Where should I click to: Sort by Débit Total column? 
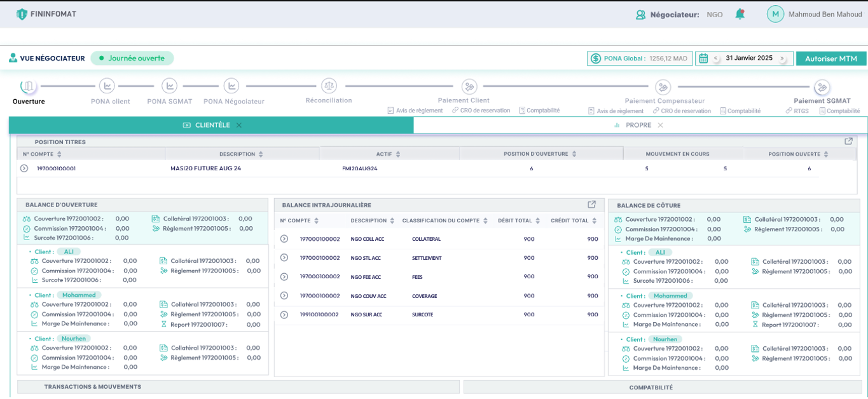537,221
